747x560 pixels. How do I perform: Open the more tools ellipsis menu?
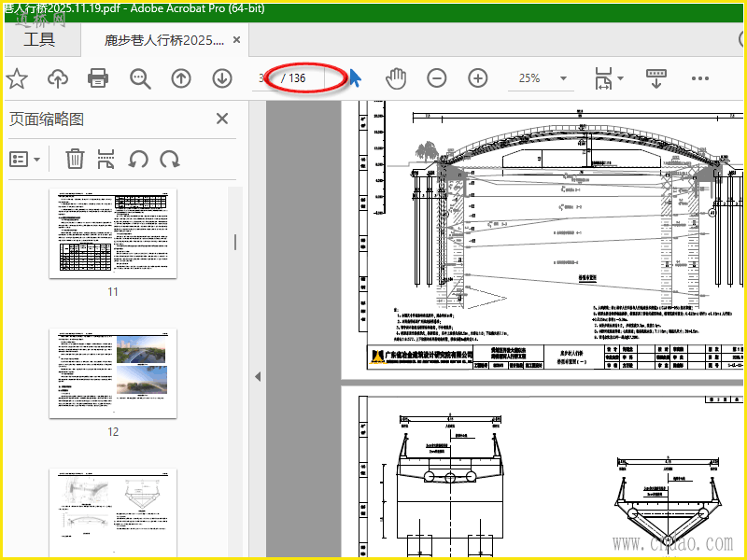[699, 78]
